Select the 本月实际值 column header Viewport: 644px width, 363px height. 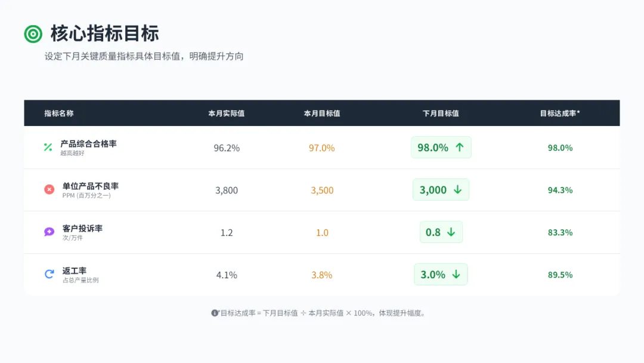pos(227,113)
